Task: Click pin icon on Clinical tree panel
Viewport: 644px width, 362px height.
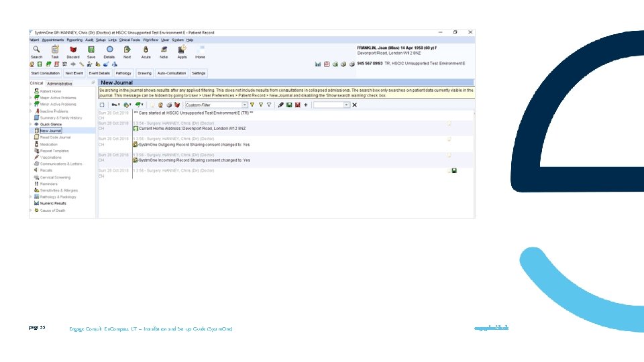Action: (93, 82)
